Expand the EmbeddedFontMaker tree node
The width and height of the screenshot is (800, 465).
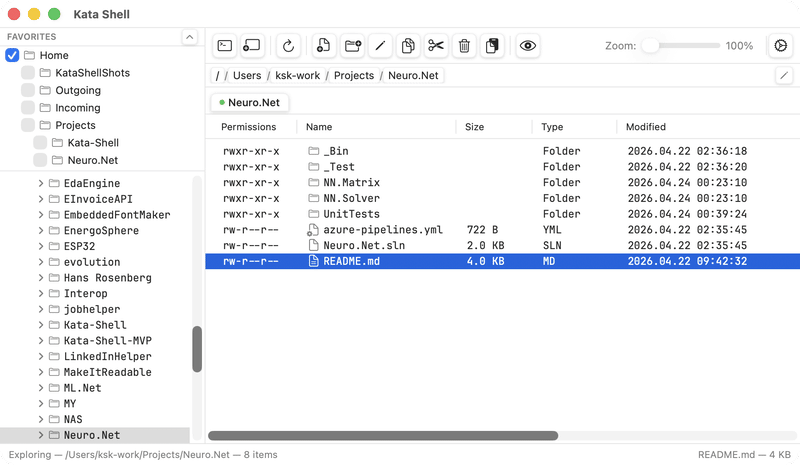coord(41,215)
